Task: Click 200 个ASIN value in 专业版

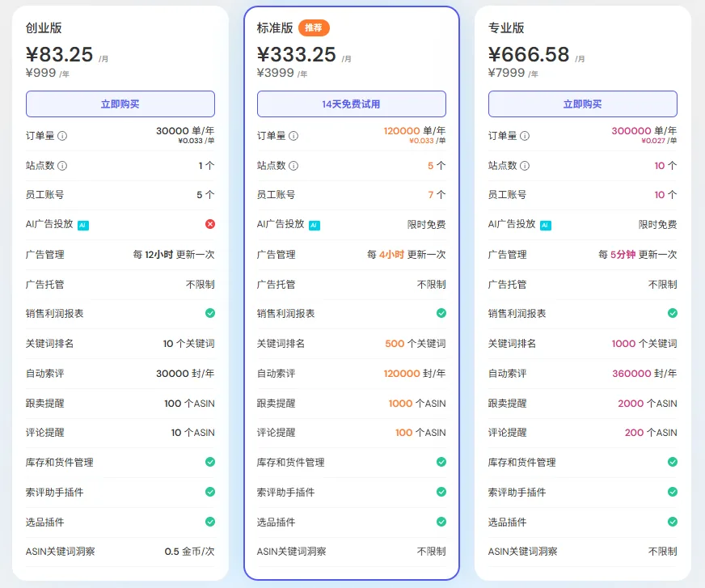Action: (651, 433)
